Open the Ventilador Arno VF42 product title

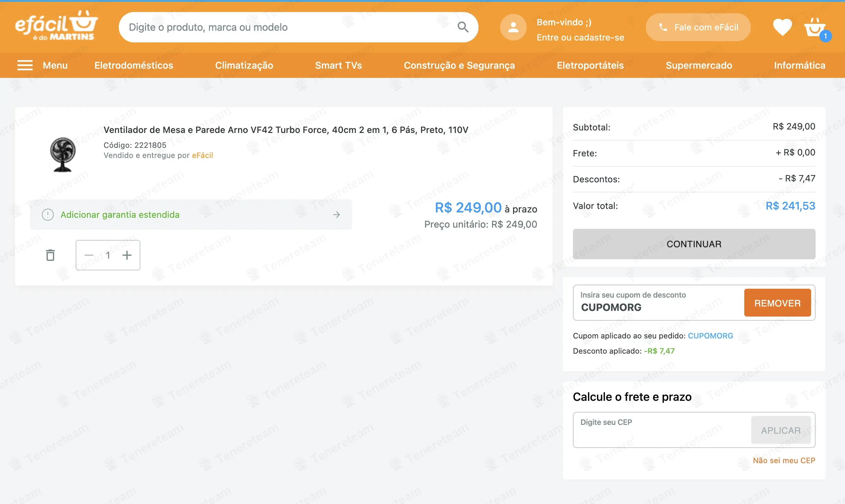[286, 130]
